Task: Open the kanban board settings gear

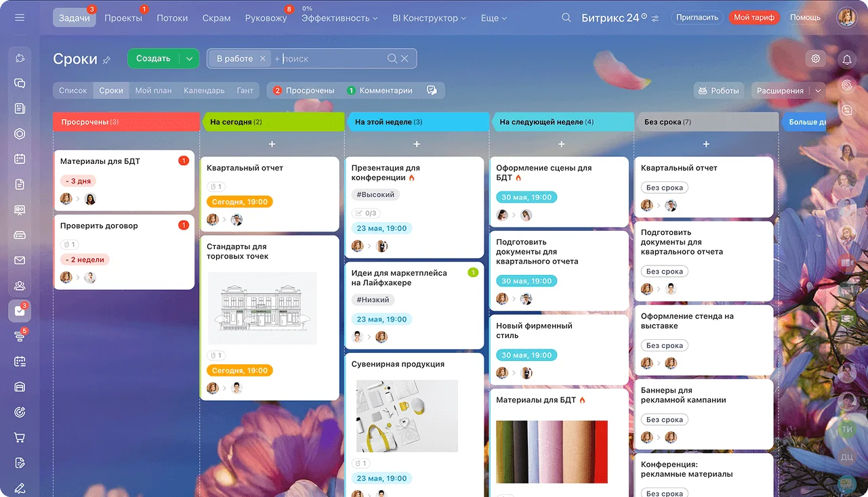Action: pos(816,59)
